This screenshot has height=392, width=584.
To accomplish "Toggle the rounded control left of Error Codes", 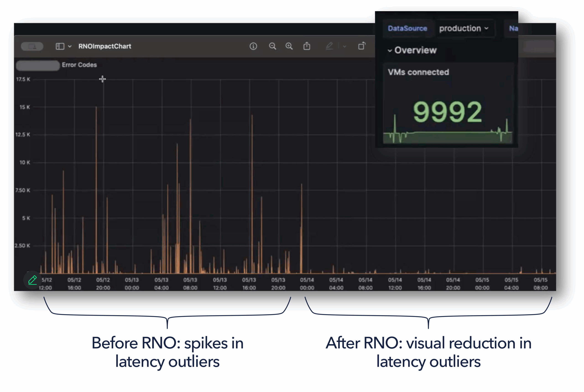I will [x=37, y=65].
